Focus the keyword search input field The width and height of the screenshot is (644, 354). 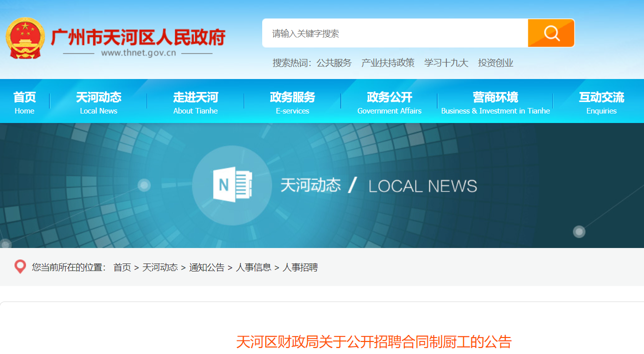pyautogui.click(x=395, y=33)
